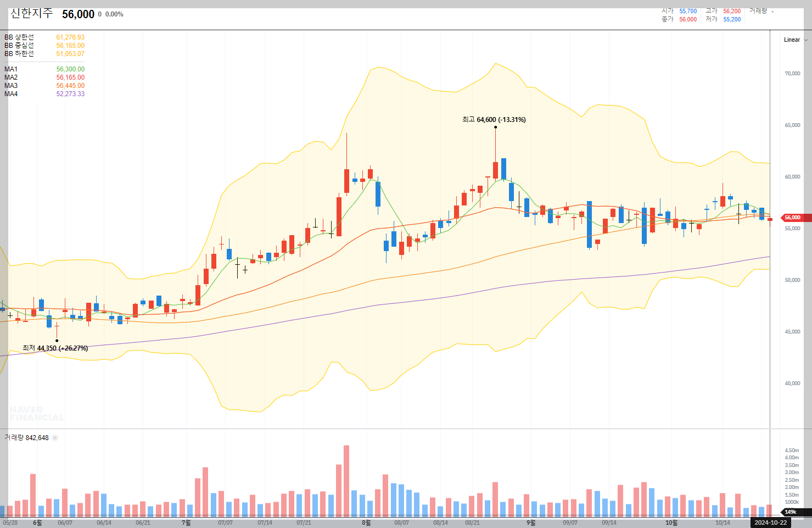Screen dimensions: 812x528
Task: Click the 최저 44,350 low marker label
Action: pos(55,348)
